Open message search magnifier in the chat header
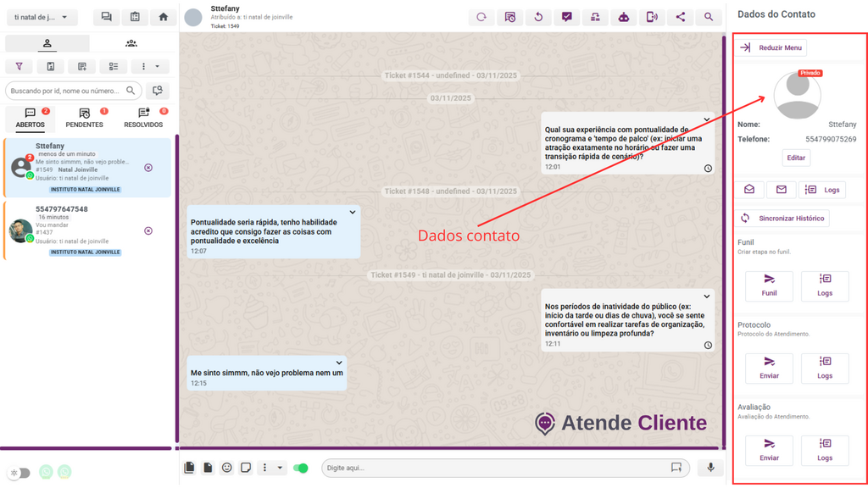 tap(709, 17)
